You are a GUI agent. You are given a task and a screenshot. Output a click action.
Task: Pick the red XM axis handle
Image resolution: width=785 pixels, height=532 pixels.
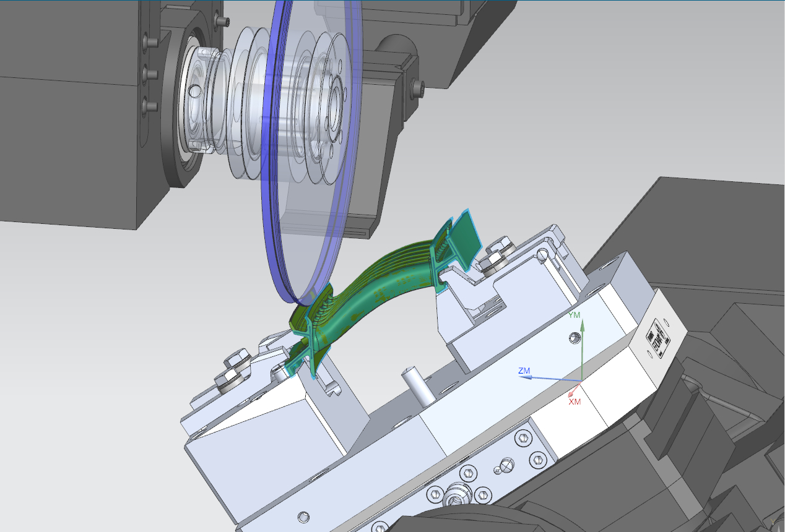(575, 390)
